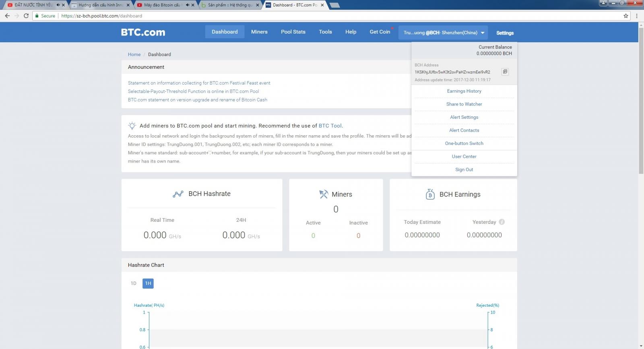Click the BCH Hashrate graph icon
The width and height of the screenshot is (644, 349).
coord(178,194)
